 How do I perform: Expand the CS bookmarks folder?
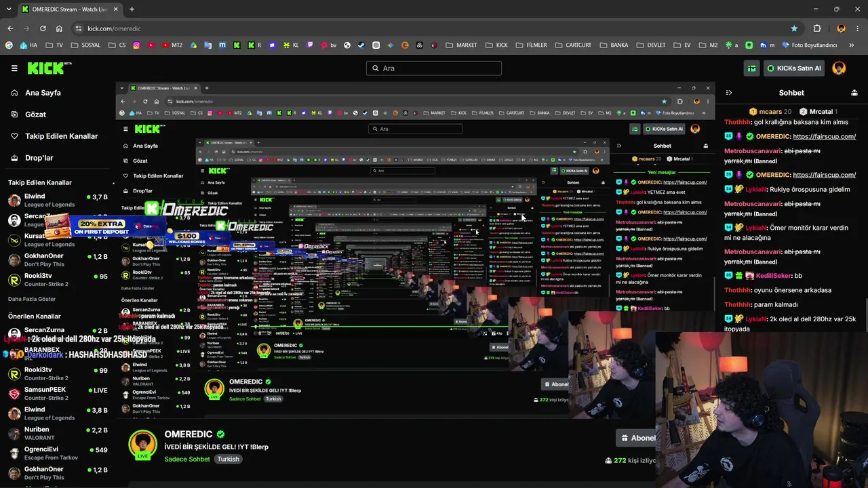(x=117, y=45)
